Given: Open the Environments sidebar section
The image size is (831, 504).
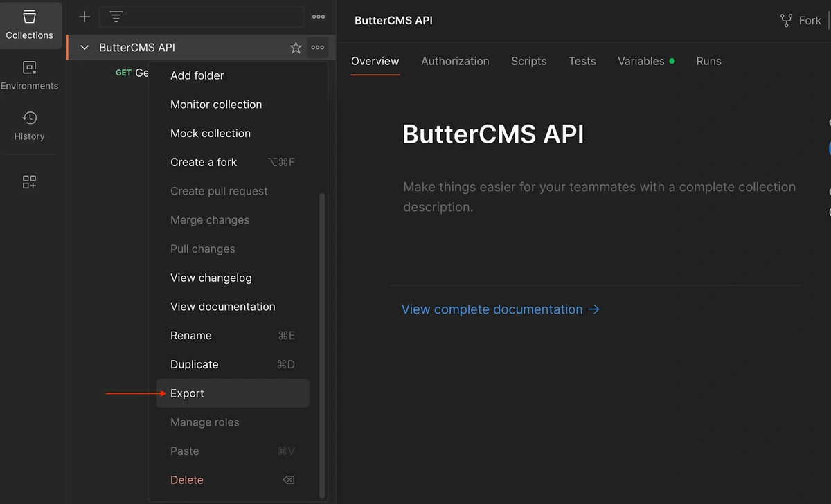Looking at the screenshot, I should [x=30, y=75].
